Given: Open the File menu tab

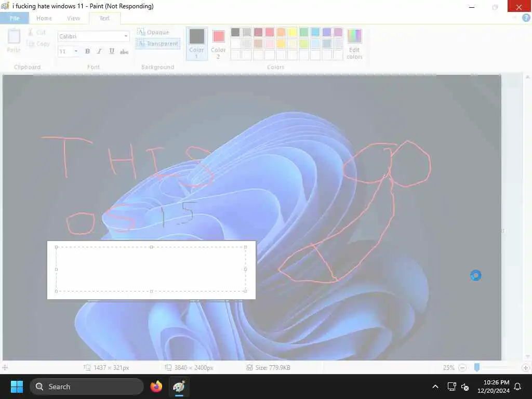Looking at the screenshot, I should 15,18.
